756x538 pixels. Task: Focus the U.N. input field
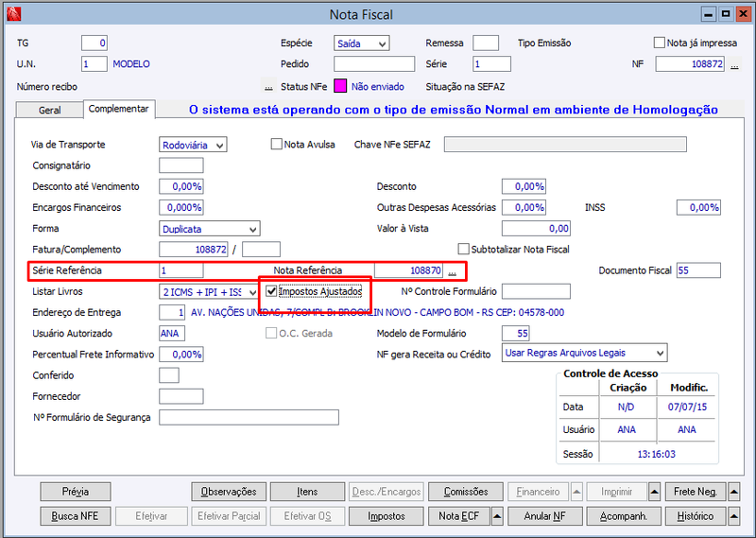point(94,64)
